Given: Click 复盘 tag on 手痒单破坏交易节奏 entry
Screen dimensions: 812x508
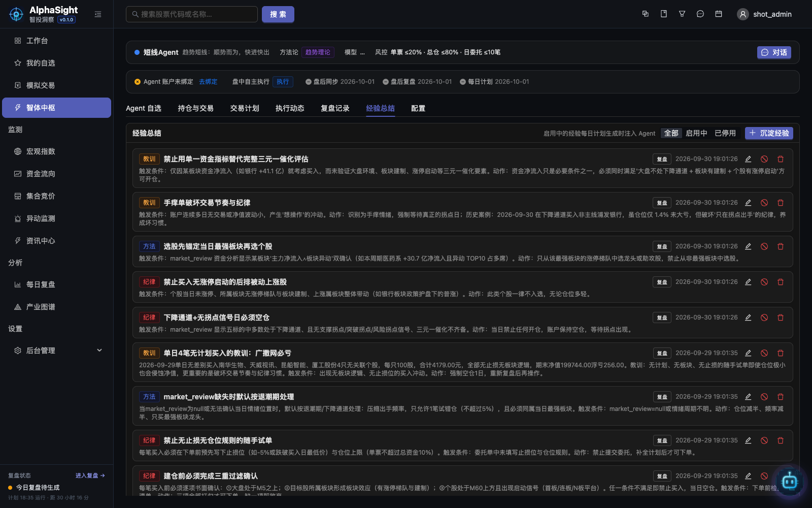Looking at the screenshot, I should 662,203.
